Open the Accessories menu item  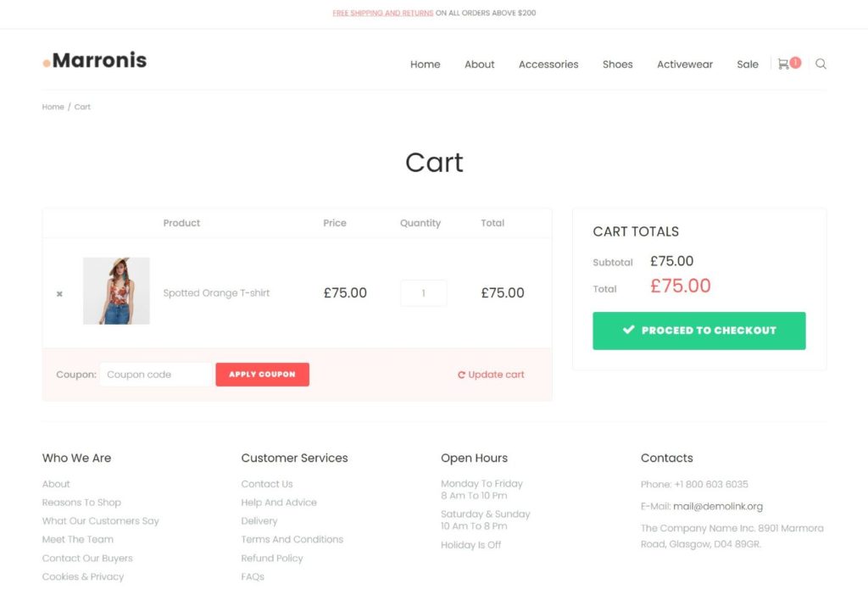(548, 64)
